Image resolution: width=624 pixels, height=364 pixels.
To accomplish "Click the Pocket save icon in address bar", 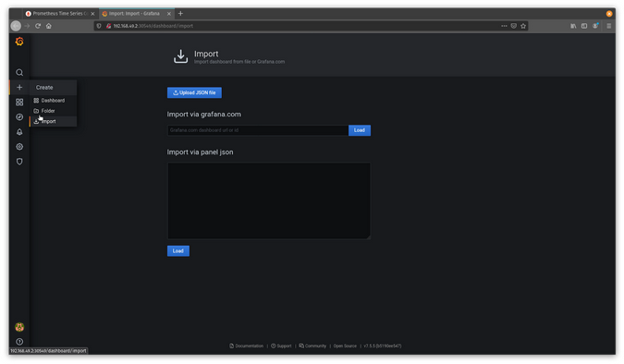I will tap(514, 26).
